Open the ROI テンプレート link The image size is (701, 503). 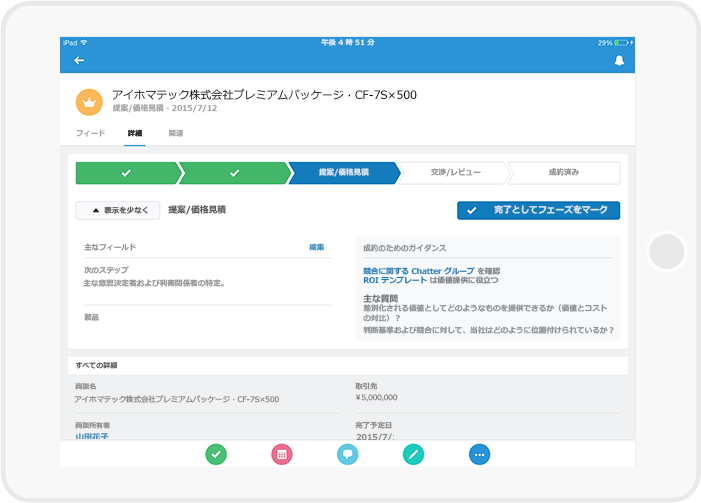(394, 280)
